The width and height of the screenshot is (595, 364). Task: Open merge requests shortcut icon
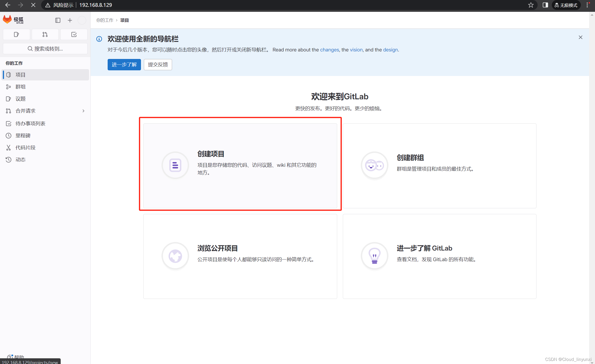(x=45, y=34)
